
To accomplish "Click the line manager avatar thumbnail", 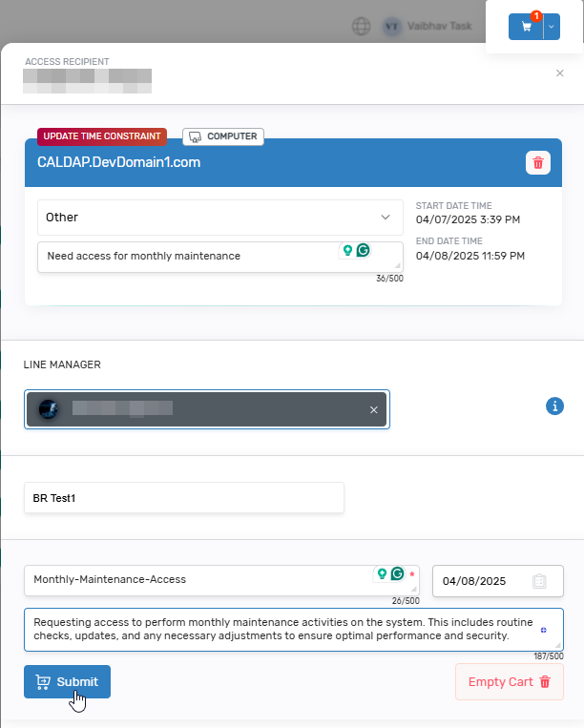I will tap(49, 409).
